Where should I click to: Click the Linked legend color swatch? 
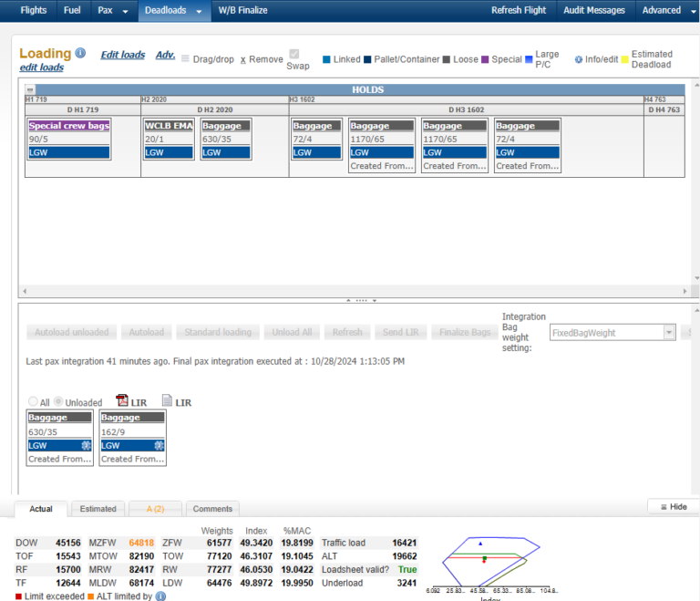click(326, 59)
